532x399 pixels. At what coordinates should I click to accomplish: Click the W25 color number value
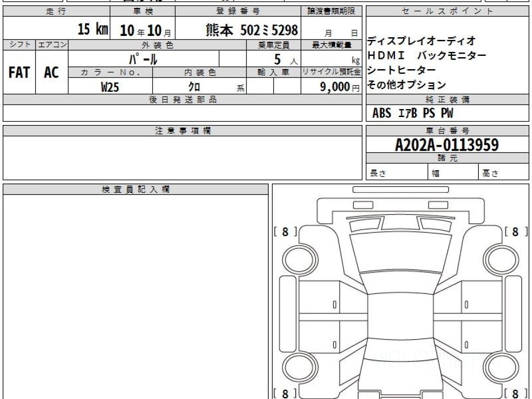point(110,87)
